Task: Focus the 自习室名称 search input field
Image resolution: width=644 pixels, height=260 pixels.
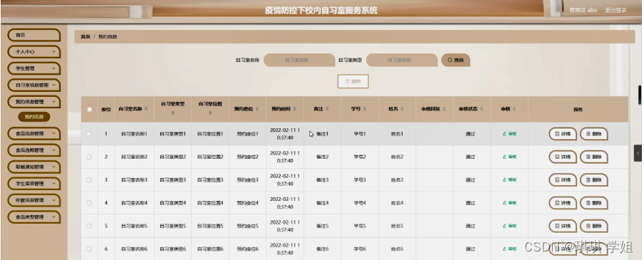Action: (299, 60)
